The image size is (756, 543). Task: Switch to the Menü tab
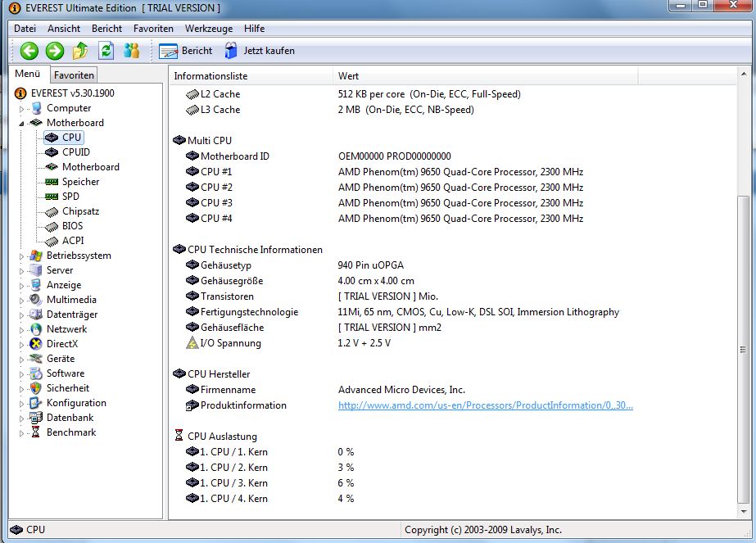(28, 74)
